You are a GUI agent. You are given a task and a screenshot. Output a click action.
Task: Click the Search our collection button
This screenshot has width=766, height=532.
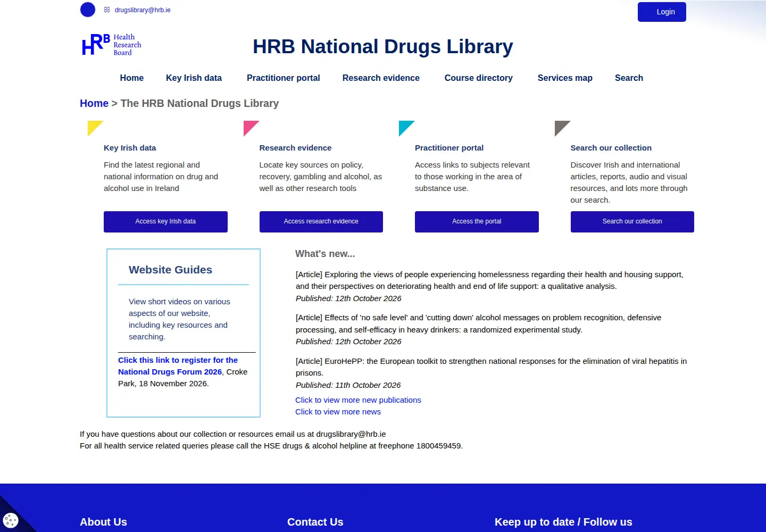(x=632, y=221)
